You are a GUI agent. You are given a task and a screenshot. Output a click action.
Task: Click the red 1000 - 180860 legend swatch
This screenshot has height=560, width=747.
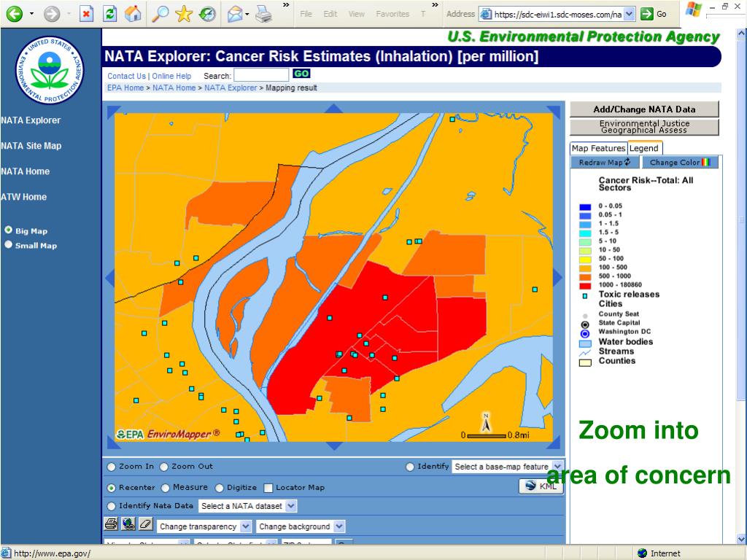(585, 286)
